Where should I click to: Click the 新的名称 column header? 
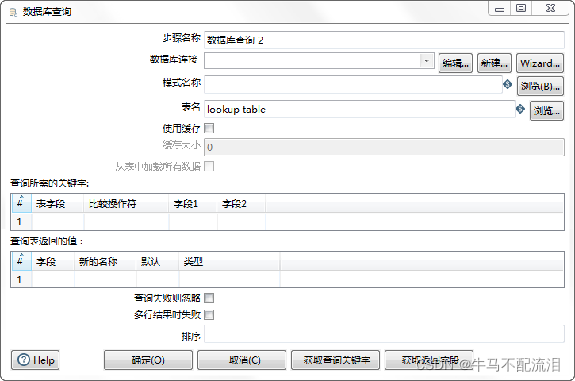tap(105, 261)
